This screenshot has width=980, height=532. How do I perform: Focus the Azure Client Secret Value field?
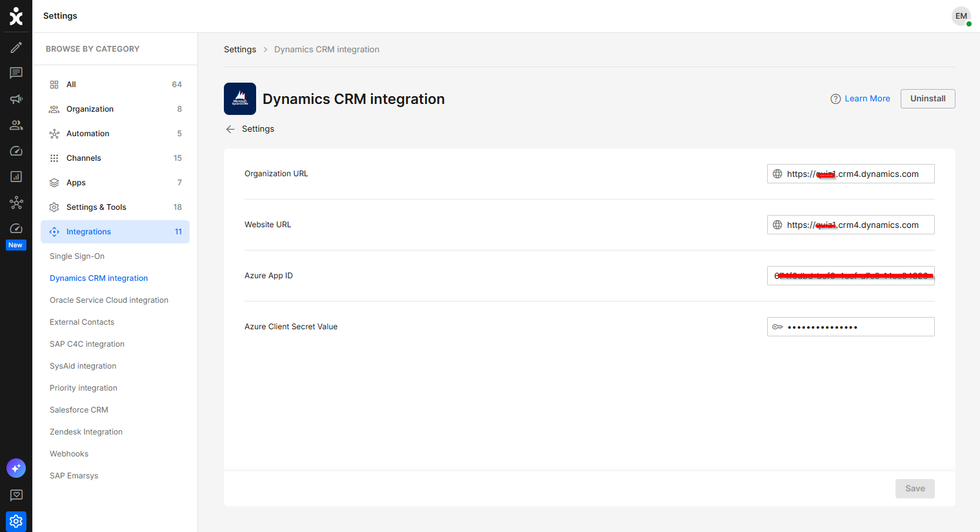coord(851,327)
